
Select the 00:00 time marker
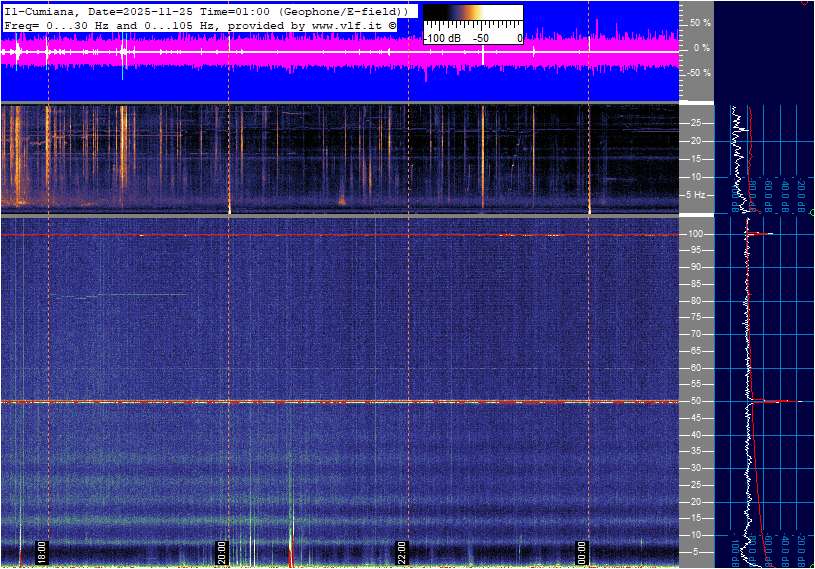coord(582,552)
